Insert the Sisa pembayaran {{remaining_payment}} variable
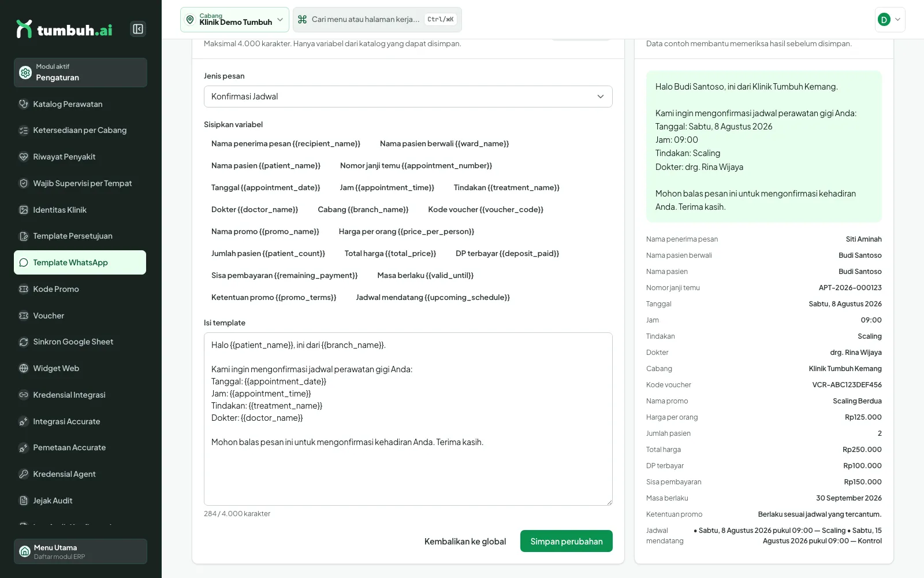The height and width of the screenshot is (578, 924). click(284, 275)
